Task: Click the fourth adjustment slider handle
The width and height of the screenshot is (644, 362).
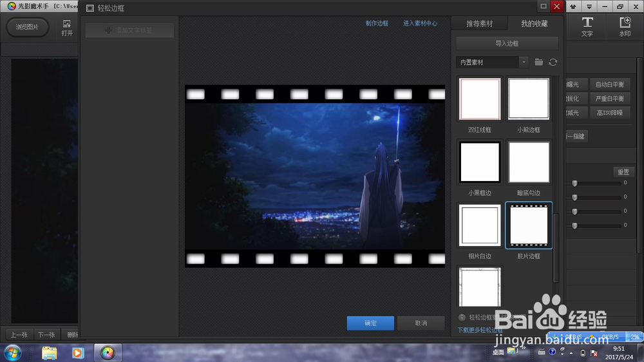Action: coord(574,225)
